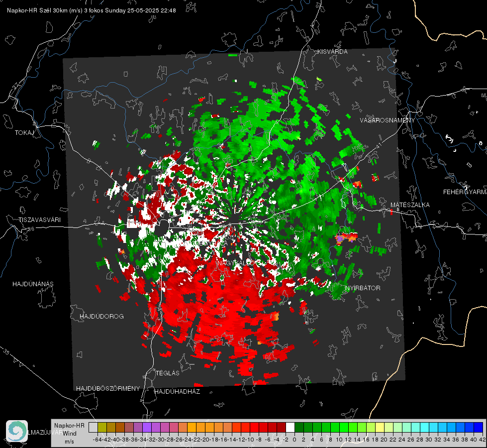Click the MÁTÉSZALKA town label

tap(410, 205)
